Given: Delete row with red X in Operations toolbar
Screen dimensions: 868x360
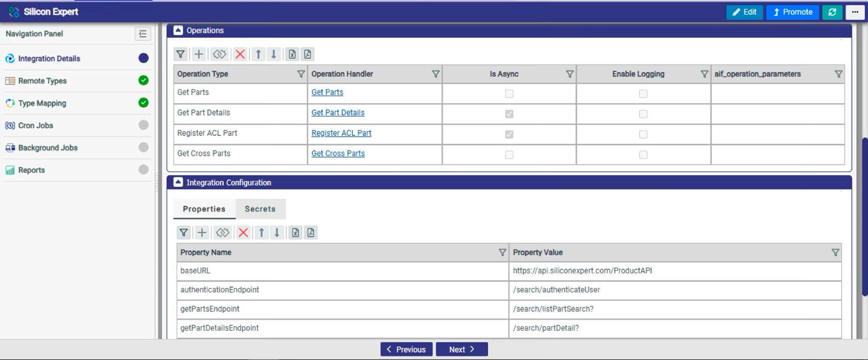Looking at the screenshot, I should (240, 54).
